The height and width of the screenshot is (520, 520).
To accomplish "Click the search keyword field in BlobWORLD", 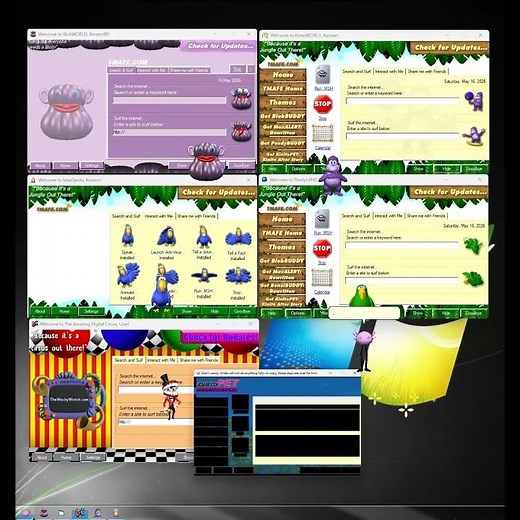I will 169,100.
